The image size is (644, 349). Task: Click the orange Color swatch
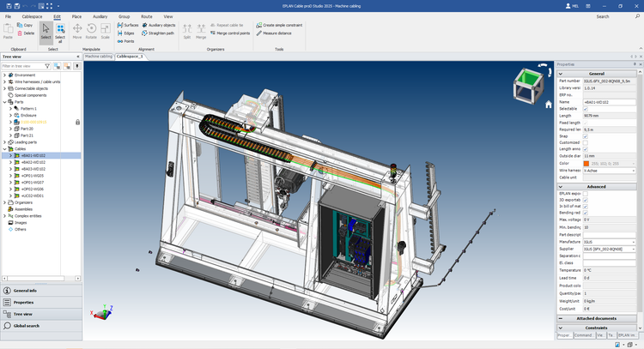[x=586, y=163]
